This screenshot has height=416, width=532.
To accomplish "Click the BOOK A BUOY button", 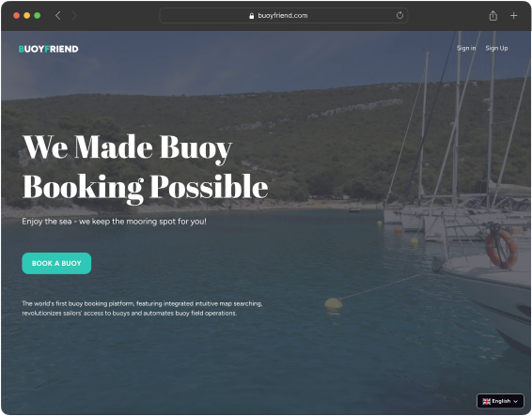I will point(56,263).
